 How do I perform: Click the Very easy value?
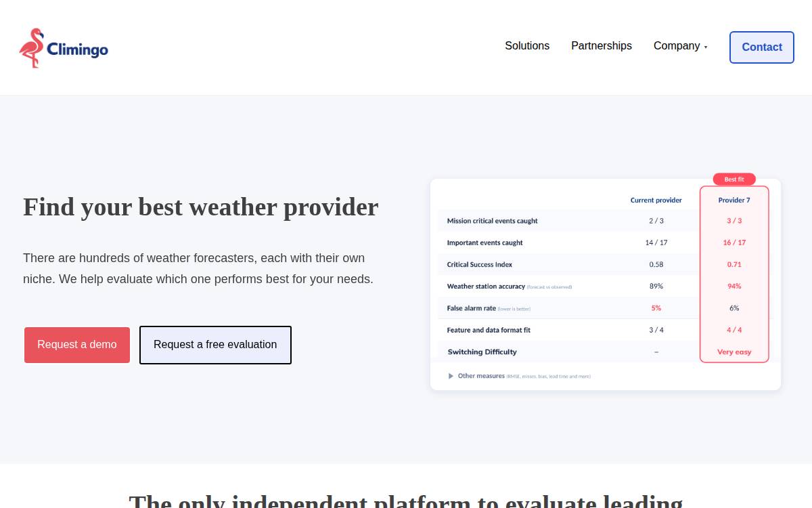click(x=734, y=352)
